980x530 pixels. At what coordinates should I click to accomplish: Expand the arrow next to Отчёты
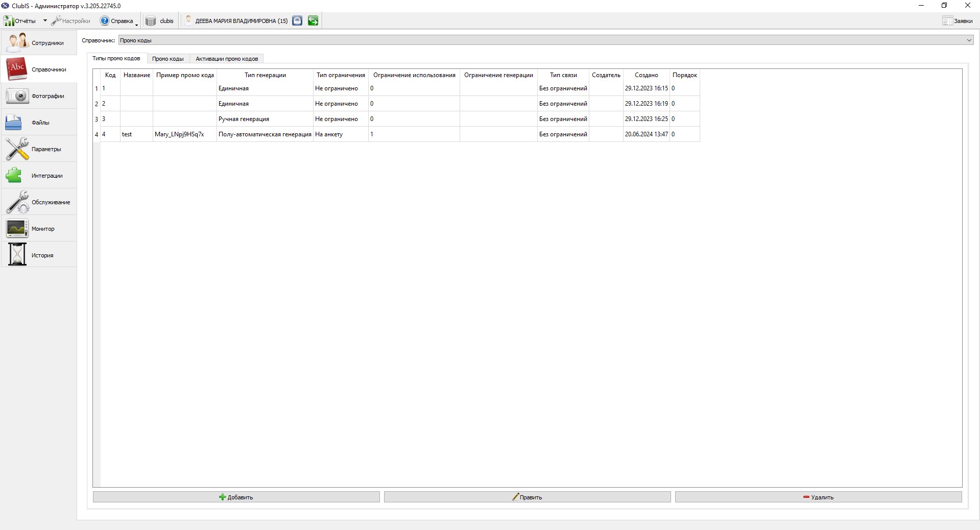tap(45, 21)
